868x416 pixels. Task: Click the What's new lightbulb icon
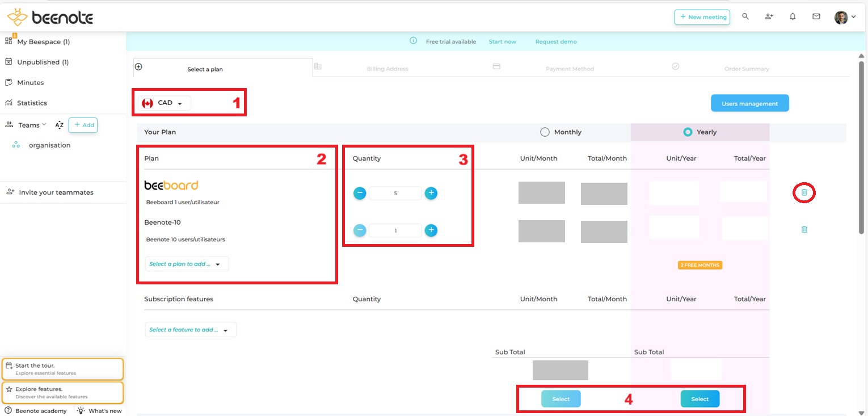coord(81,411)
